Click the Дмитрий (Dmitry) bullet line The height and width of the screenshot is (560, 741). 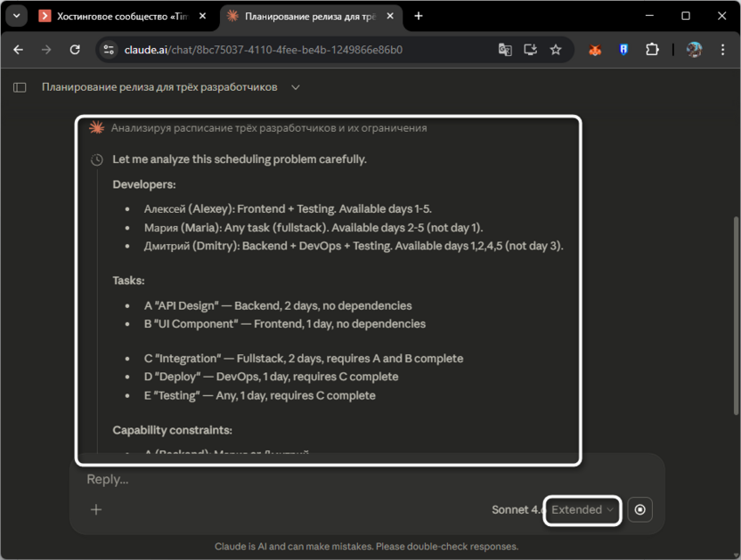click(354, 247)
